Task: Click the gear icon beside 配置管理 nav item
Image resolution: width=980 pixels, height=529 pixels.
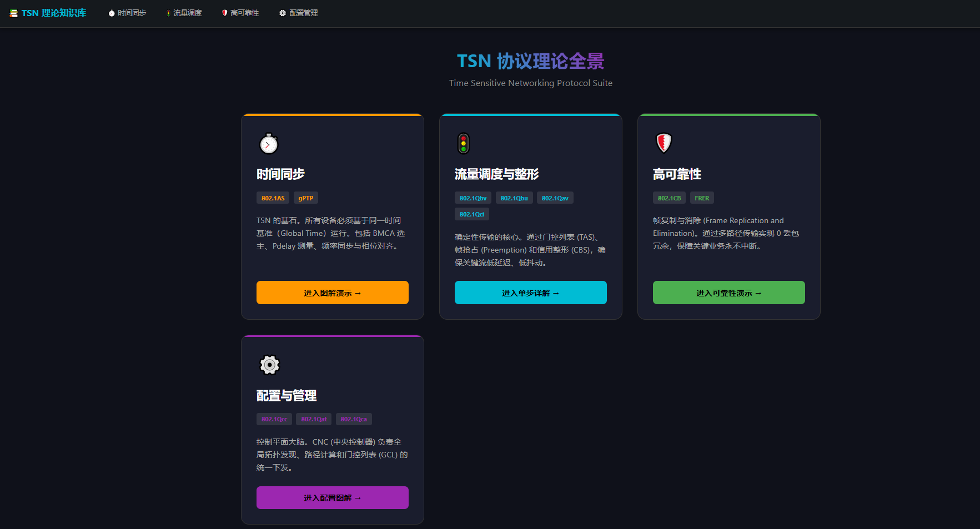Action: pos(283,13)
